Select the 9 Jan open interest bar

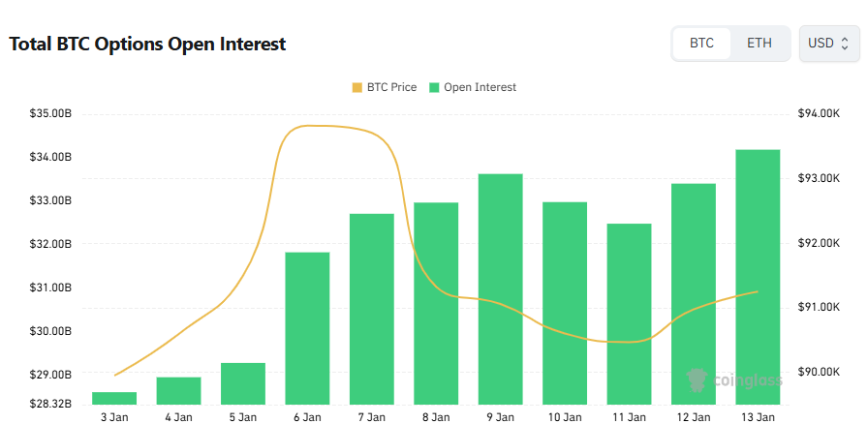point(500,288)
